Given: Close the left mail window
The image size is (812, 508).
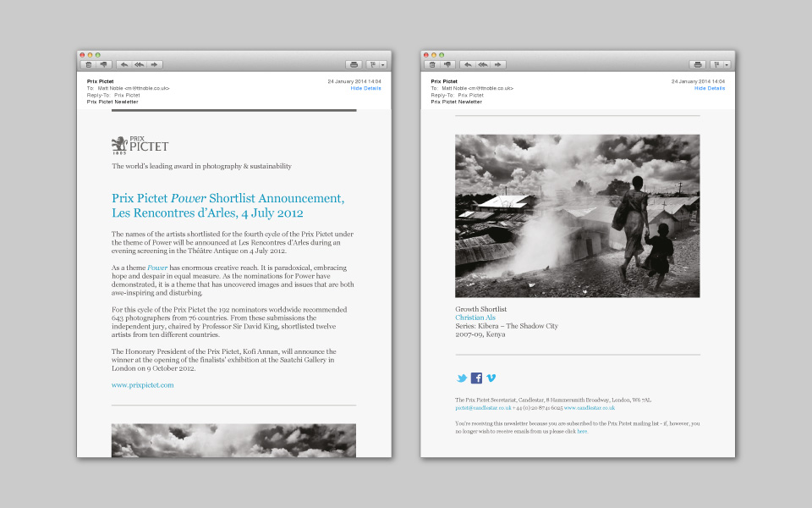Looking at the screenshot, I should point(82,55).
